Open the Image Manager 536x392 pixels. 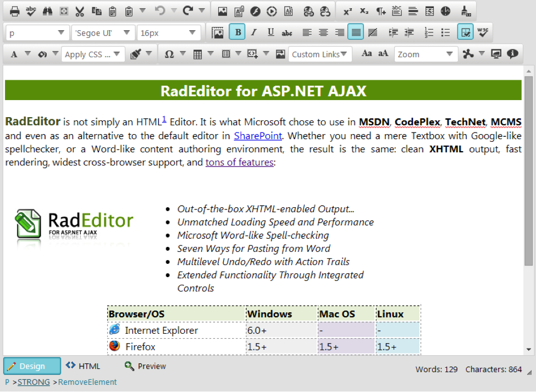(x=223, y=12)
